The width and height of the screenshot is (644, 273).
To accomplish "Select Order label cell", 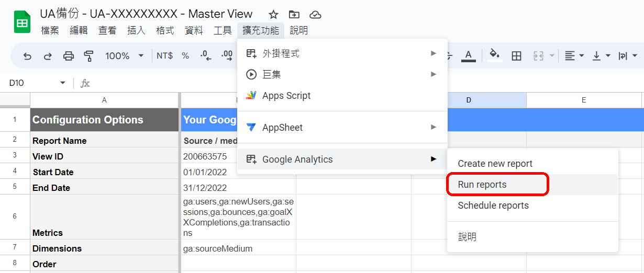I will coord(104,263).
